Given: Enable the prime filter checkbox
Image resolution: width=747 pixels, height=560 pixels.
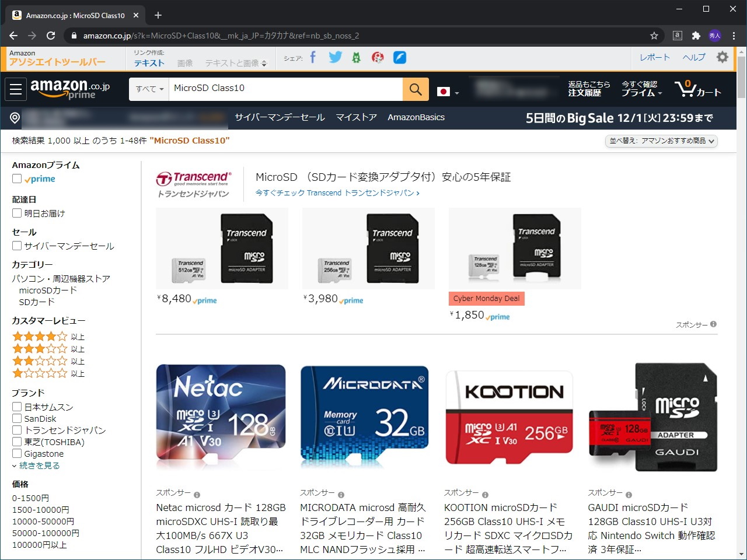Looking at the screenshot, I should [17, 178].
